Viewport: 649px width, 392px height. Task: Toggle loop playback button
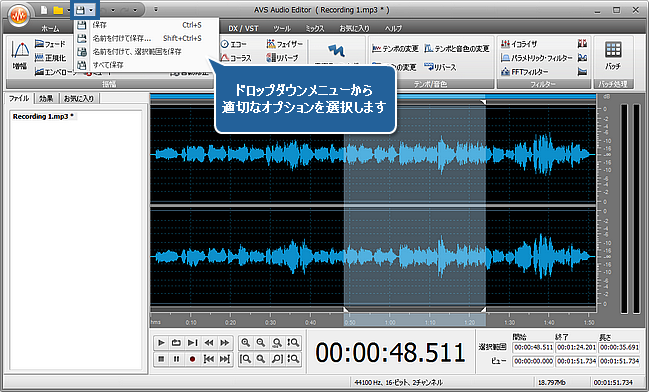click(176, 343)
